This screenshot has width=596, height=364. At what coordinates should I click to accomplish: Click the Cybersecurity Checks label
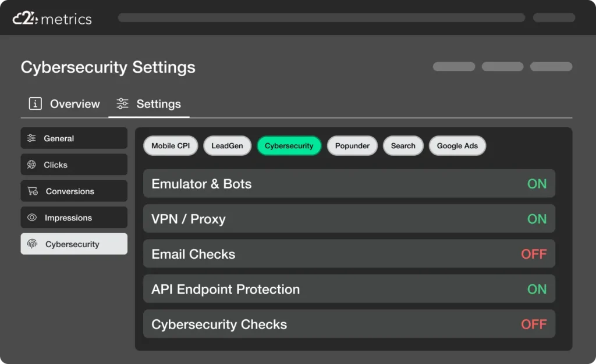point(219,324)
